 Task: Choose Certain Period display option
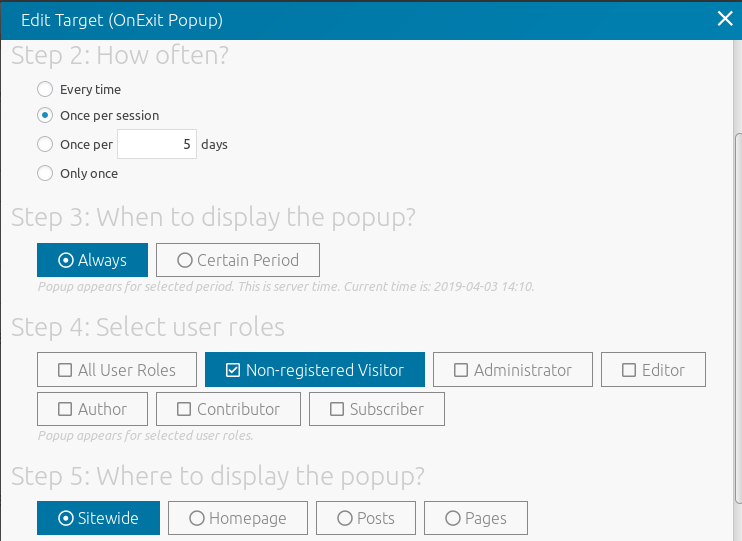[x=238, y=260]
